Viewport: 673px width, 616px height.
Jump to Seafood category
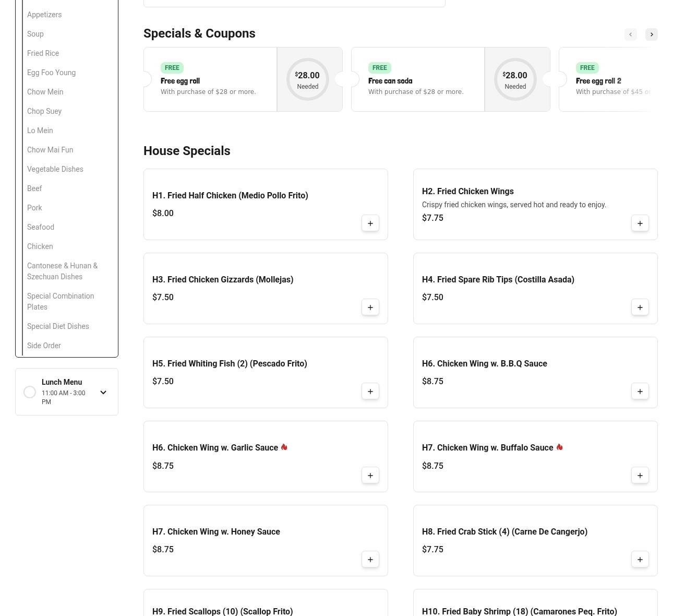[41, 227]
